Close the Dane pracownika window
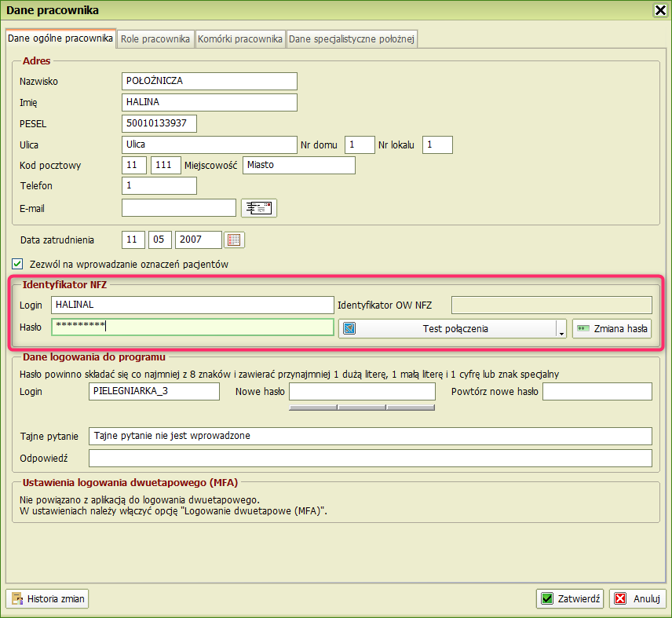This screenshot has width=672, height=618. coord(661,10)
